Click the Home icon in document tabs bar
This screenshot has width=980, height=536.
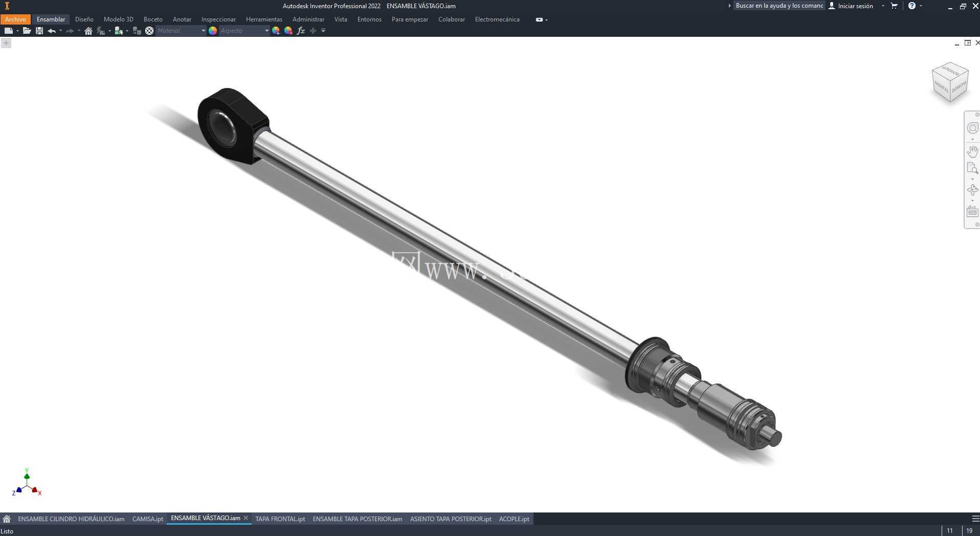7,519
